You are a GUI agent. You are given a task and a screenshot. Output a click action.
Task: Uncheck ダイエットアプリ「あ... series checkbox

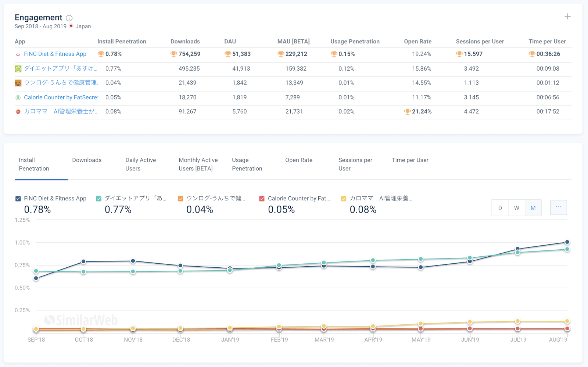tap(98, 199)
